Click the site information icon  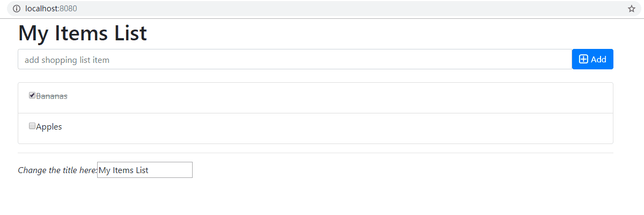coord(16,9)
